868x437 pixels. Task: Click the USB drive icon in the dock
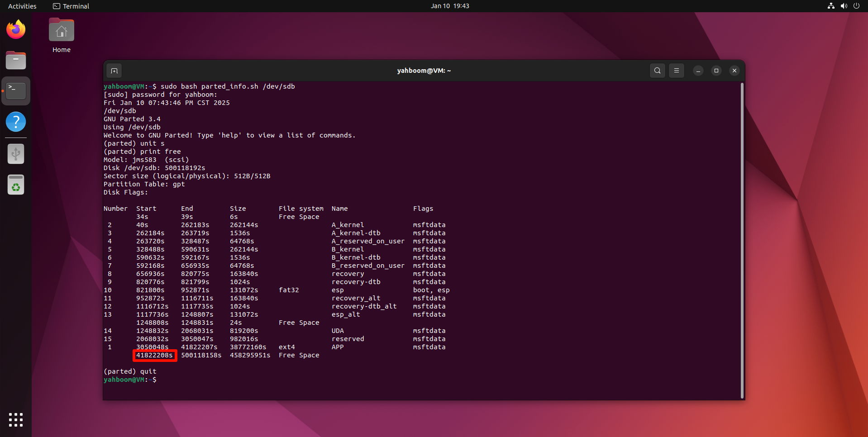(x=16, y=154)
